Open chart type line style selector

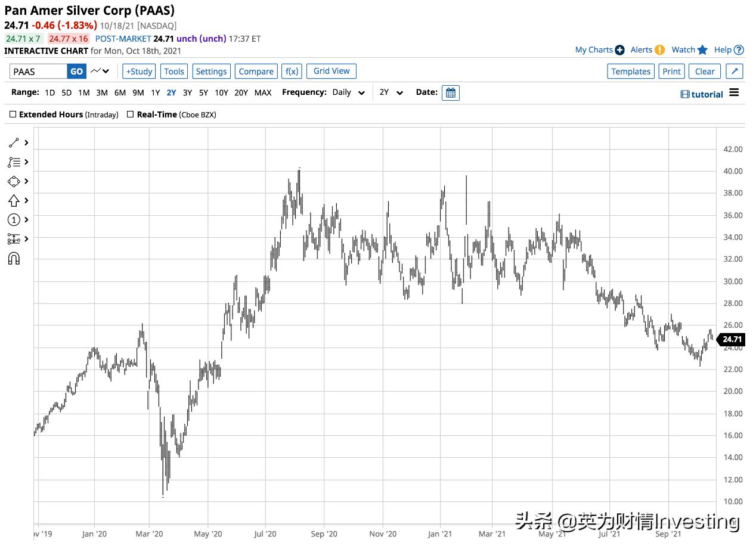pyautogui.click(x=100, y=72)
